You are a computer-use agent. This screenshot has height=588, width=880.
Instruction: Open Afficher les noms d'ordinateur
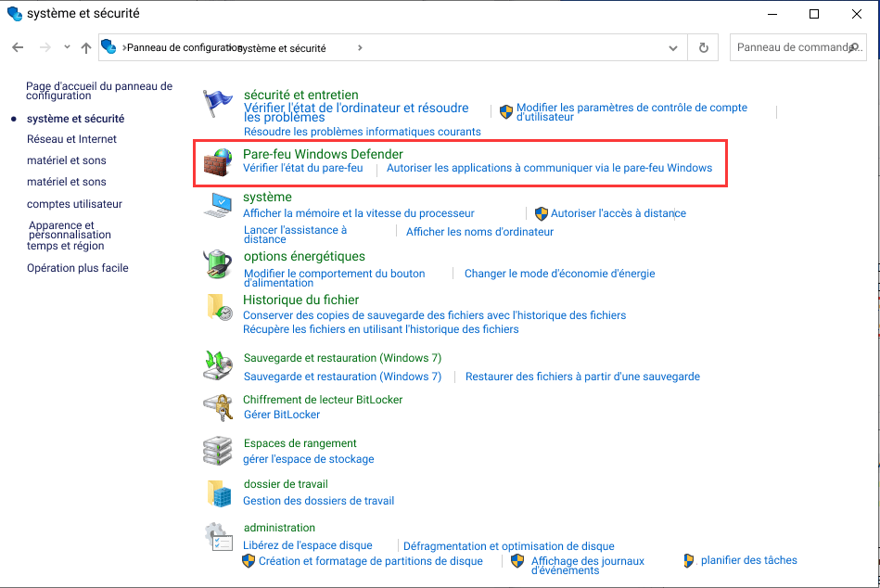(479, 232)
